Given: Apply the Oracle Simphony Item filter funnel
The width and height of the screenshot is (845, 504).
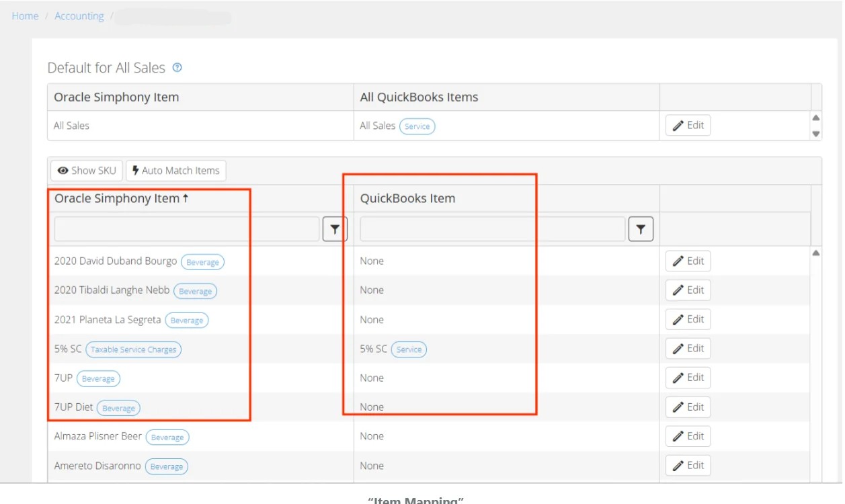Looking at the screenshot, I should click(x=334, y=228).
